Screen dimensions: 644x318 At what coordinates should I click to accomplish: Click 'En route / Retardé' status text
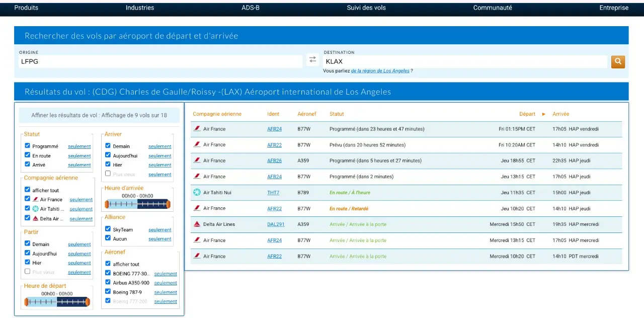[349, 209]
